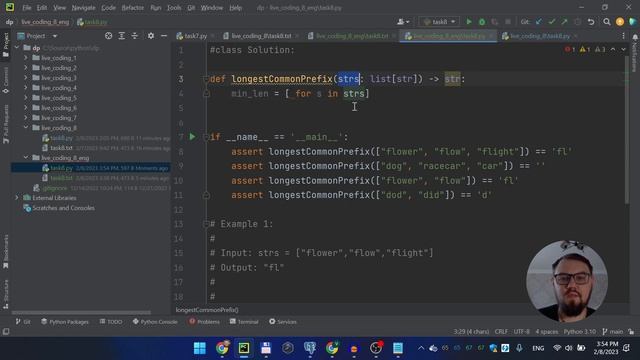
Task: Click Expand All icon in Project panel
Action: (122, 36)
